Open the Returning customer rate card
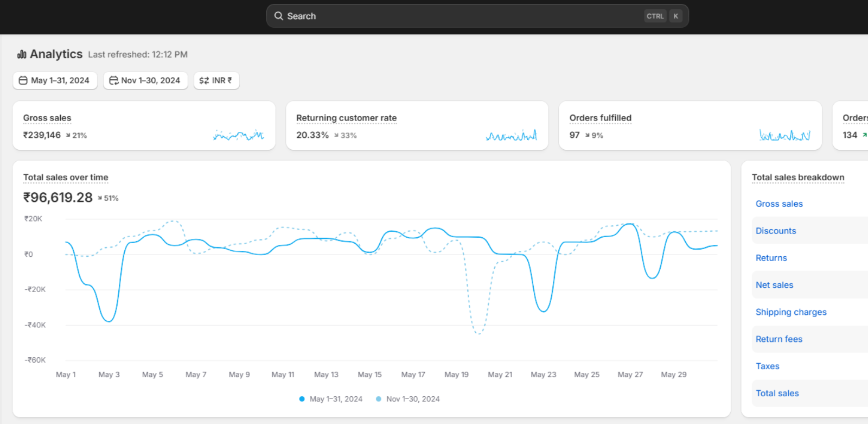The image size is (868, 424). [x=346, y=118]
